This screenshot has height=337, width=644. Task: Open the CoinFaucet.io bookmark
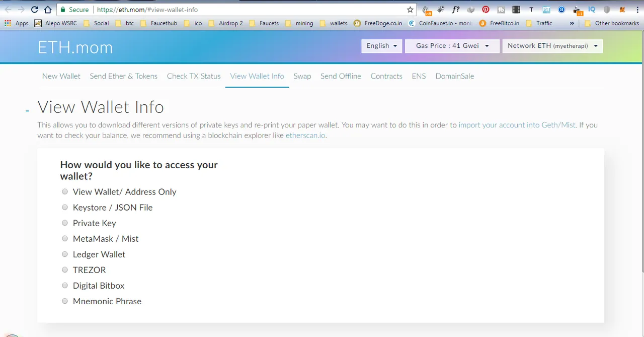coord(440,23)
